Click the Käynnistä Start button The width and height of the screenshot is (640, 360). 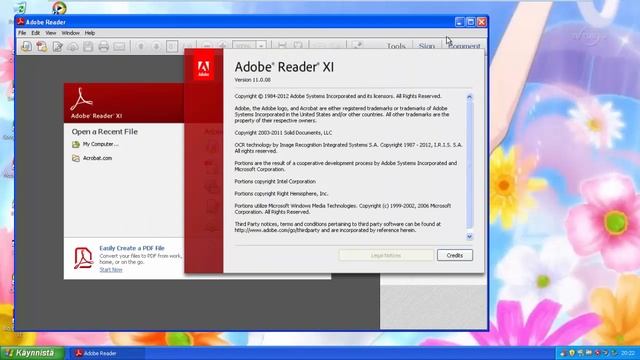click(32, 353)
